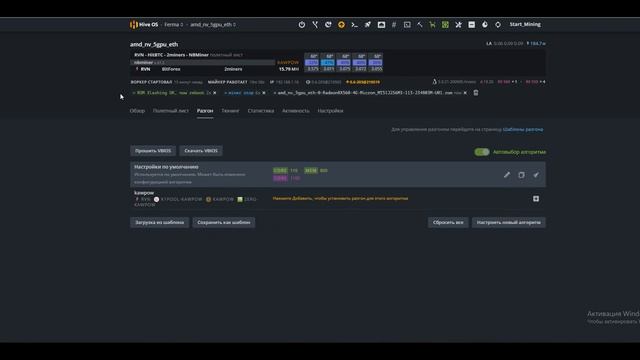Click the load-from-template button
The image size is (640, 360).
pyautogui.click(x=160, y=222)
